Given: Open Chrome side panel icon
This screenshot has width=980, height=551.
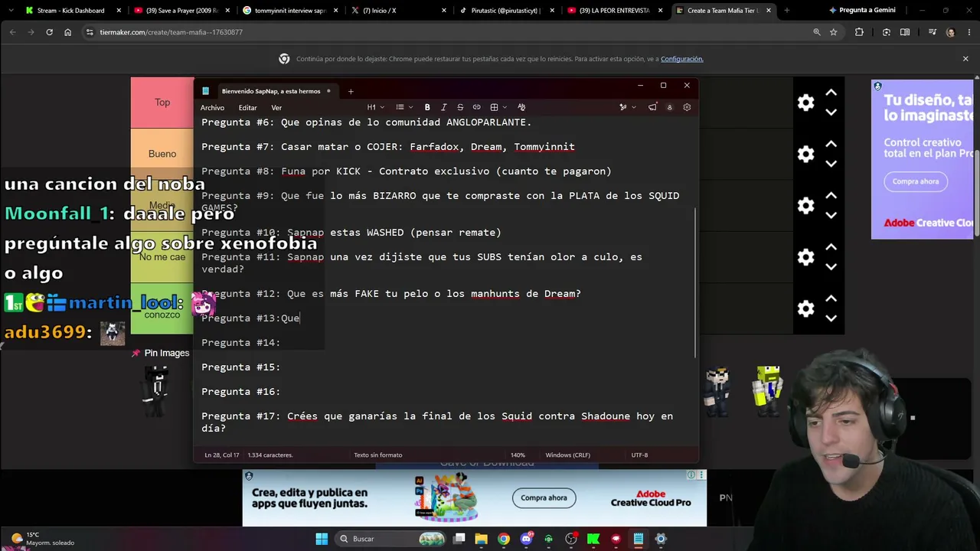Looking at the screenshot, I should (x=905, y=32).
